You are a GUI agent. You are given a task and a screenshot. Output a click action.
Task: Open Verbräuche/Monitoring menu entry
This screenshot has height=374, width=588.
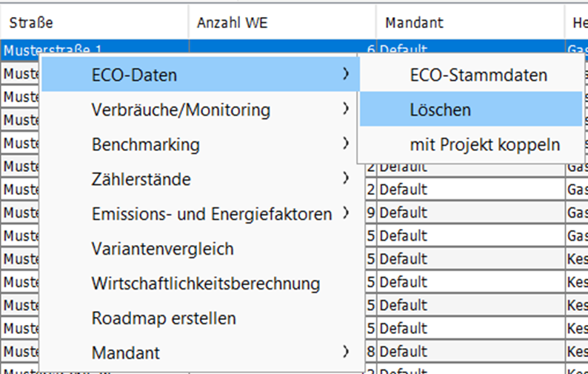tap(181, 110)
